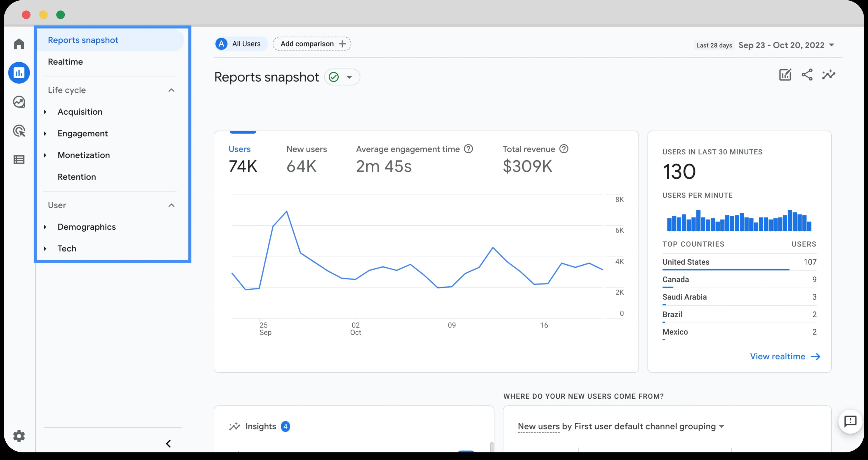Select the Reports bar chart icon
Viewport: 868px width, 460px height.
(x=19, y=73)
